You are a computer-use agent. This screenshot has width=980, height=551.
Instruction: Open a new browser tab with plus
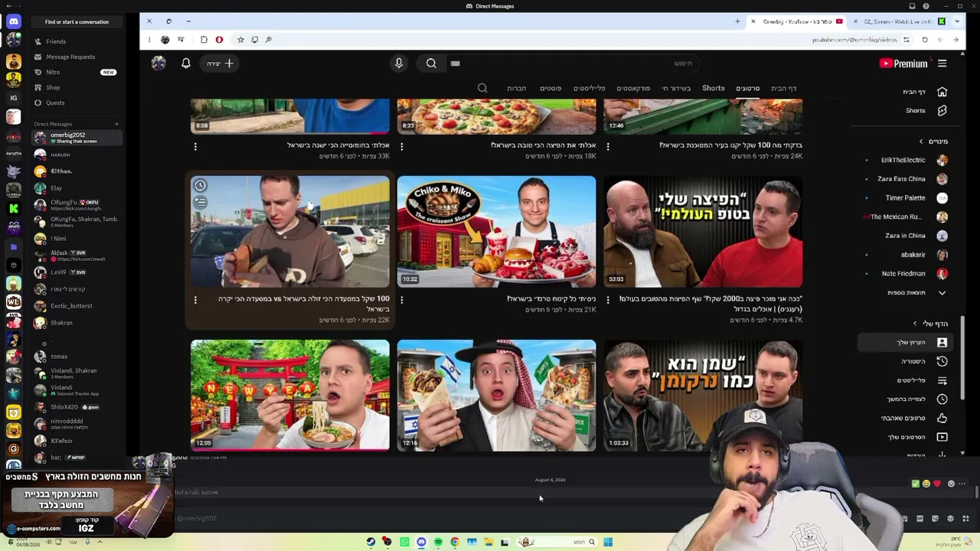tap(737, 21)
